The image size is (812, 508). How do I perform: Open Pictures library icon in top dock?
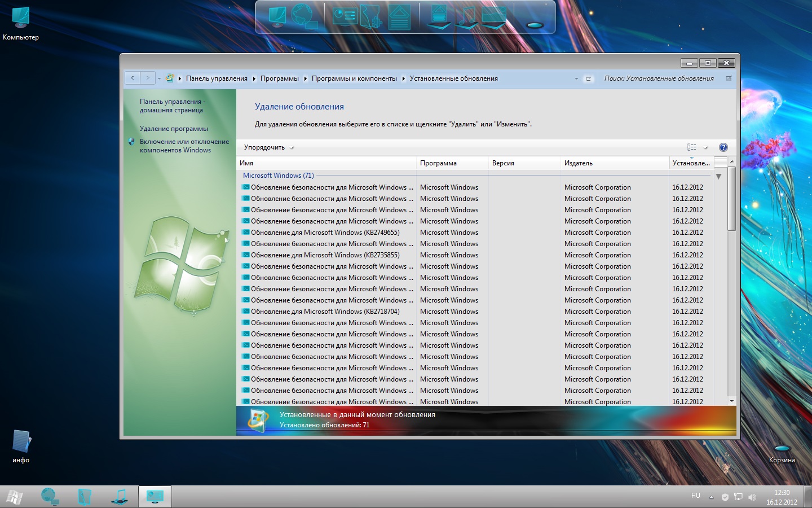[x=494, y=17]
